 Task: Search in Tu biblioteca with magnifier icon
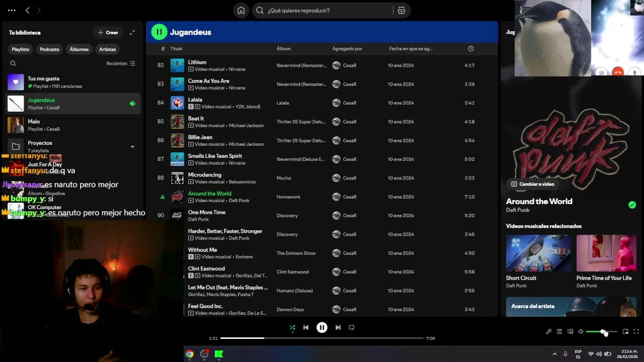[x=13, y=63]
